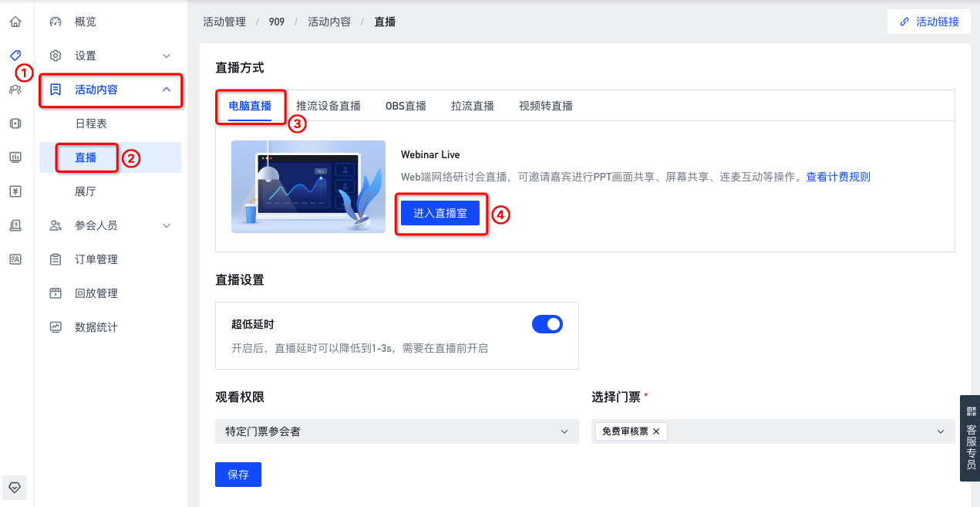980x507 pixels.
Task: Click the home icon in left rail
Action: coord(15,22)
